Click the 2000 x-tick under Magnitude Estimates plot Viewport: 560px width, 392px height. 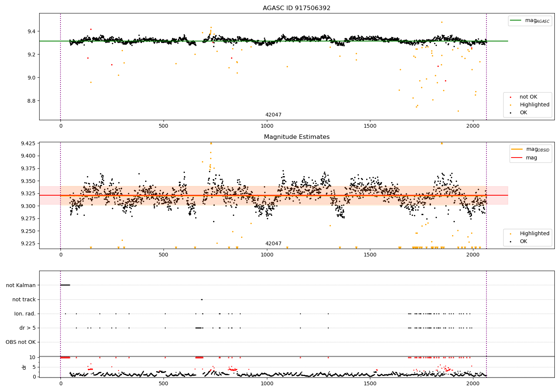coord(473,255)
